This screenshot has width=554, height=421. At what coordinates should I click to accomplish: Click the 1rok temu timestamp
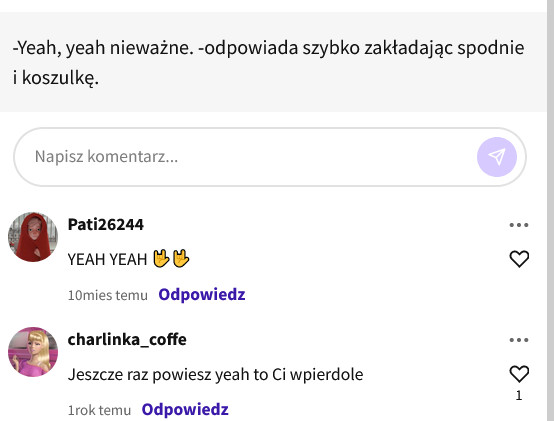pyautogui.click(x=99, y=410)
